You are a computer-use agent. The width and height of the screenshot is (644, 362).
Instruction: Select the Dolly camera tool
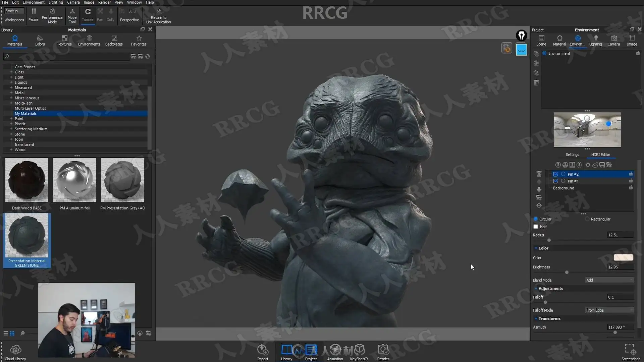[111, 15]
